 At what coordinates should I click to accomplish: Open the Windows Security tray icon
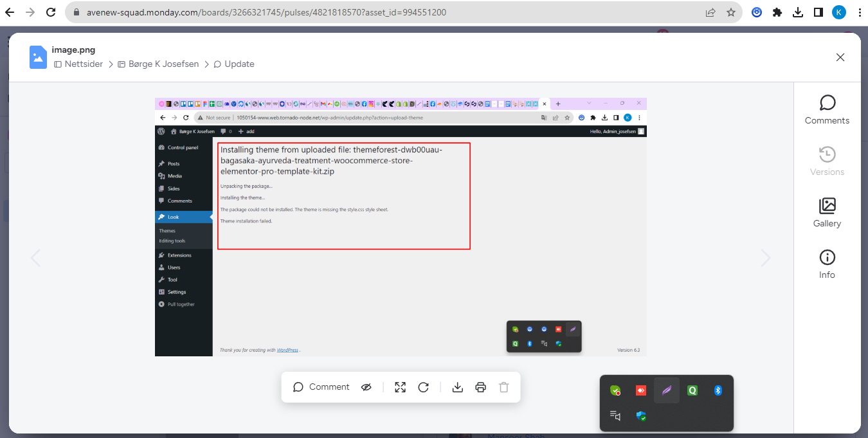click(641, 416)
